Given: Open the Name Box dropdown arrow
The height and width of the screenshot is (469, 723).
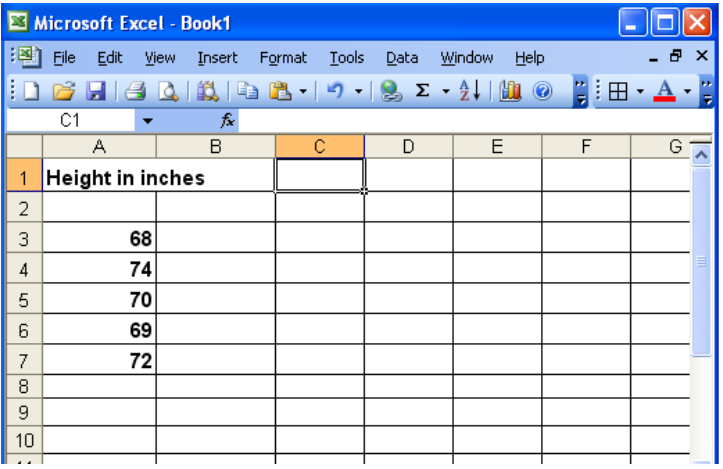Looking at the screenshot, I should (148, 121).
